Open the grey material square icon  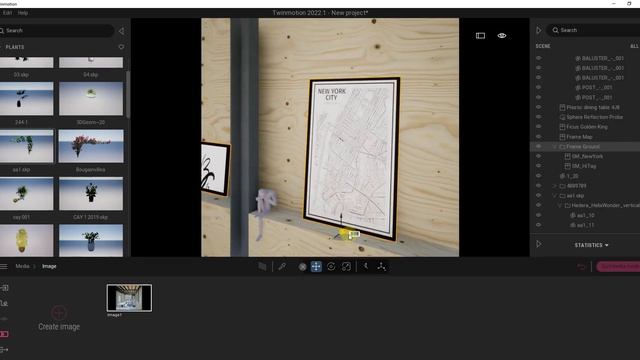coord(262,267)
